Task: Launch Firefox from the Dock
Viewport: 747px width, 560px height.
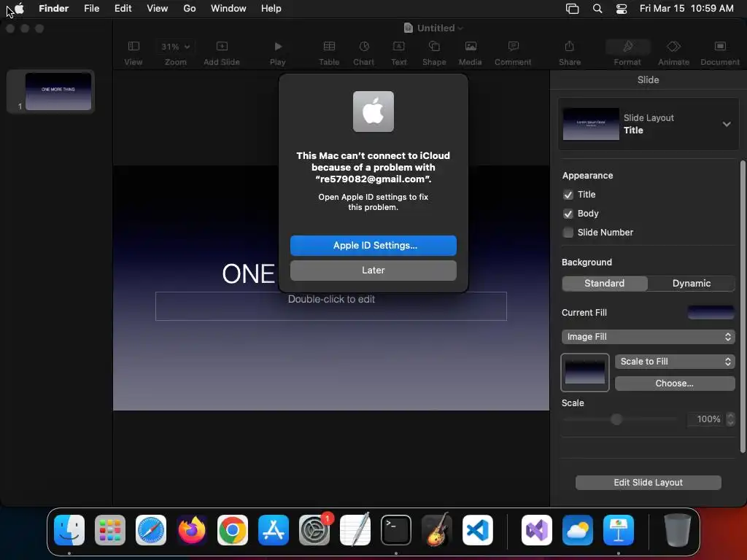Action: tap(192, 530)
